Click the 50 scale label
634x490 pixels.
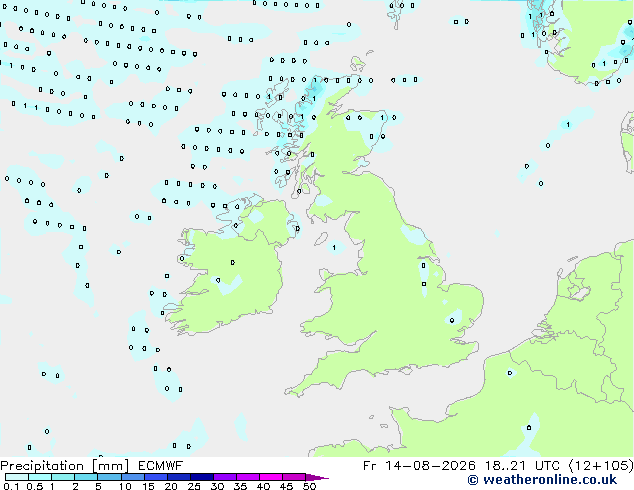[309, 486]
